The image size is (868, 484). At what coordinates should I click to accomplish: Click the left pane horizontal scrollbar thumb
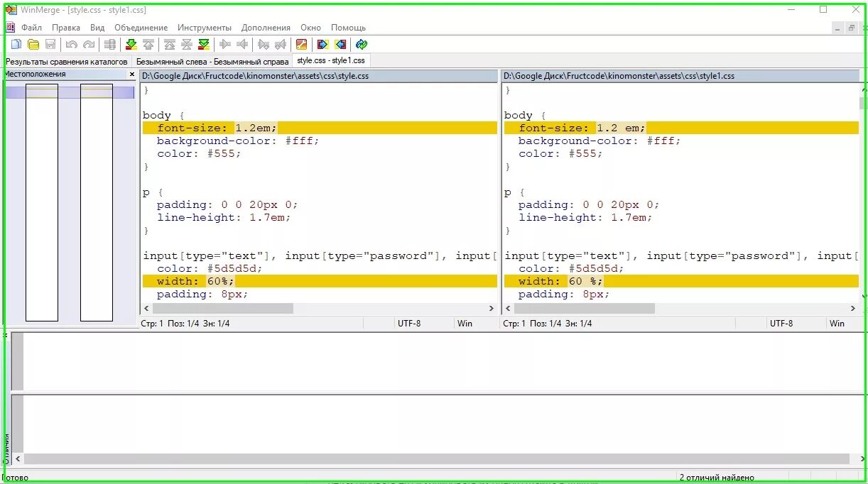(x=223, y=309)
